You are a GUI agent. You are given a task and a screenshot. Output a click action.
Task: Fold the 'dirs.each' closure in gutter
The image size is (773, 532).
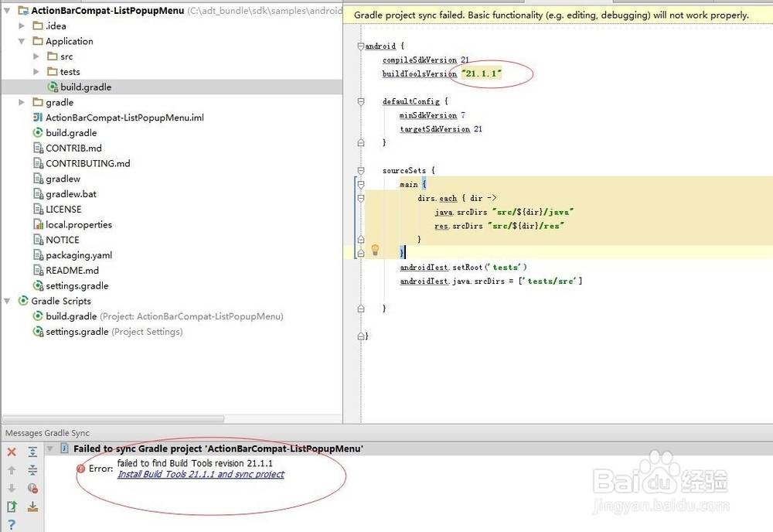[x=361, y=198]
